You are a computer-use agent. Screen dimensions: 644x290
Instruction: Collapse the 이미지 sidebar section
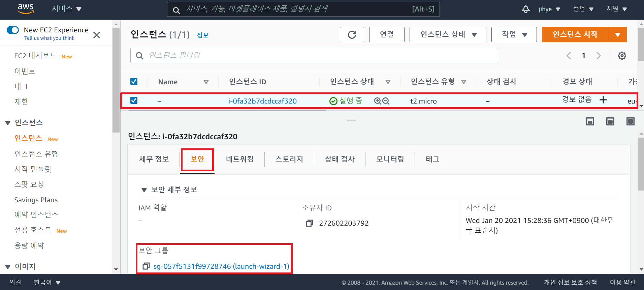[x=8, y=267]
